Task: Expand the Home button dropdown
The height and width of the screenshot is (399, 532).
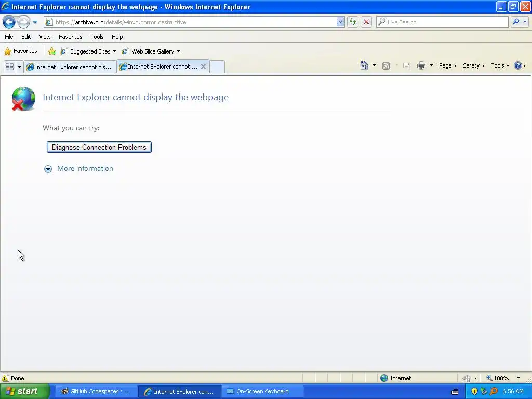Action: (x=374, y=65)
